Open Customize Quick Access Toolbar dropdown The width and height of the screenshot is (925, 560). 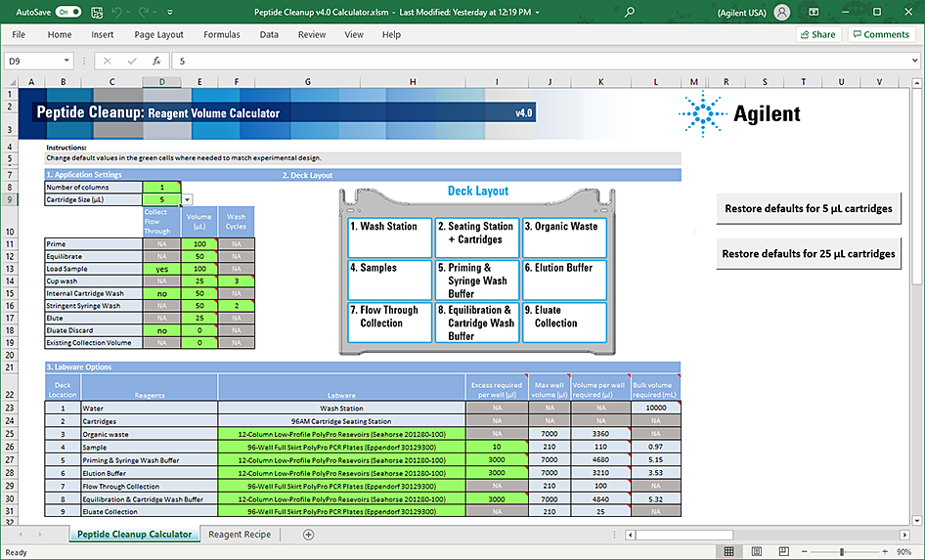tap(170, 12)
